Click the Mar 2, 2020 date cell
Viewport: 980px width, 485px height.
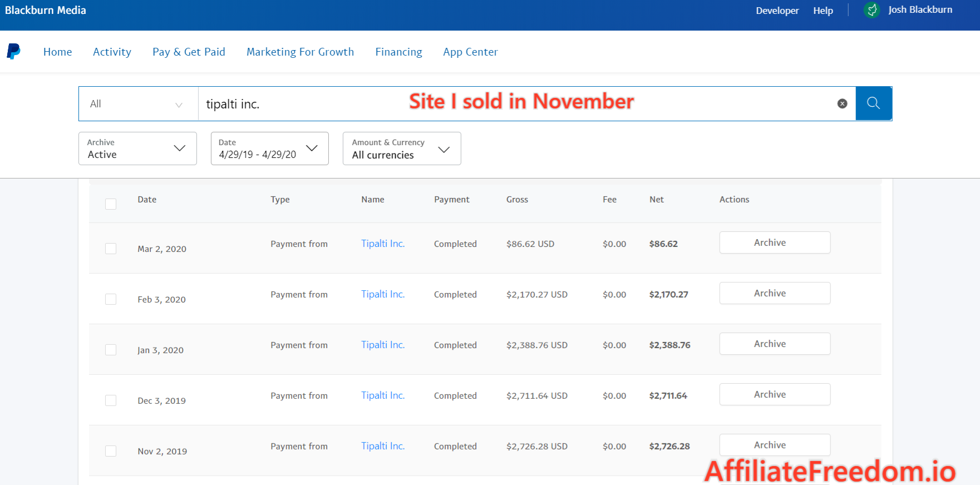tap(162, 249)
